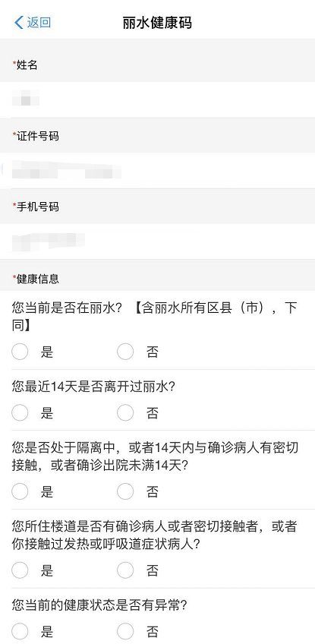Select 是 for 您当前是否在丽水
This screenshot has width=315, height=644.
click(x=20, y=352)
